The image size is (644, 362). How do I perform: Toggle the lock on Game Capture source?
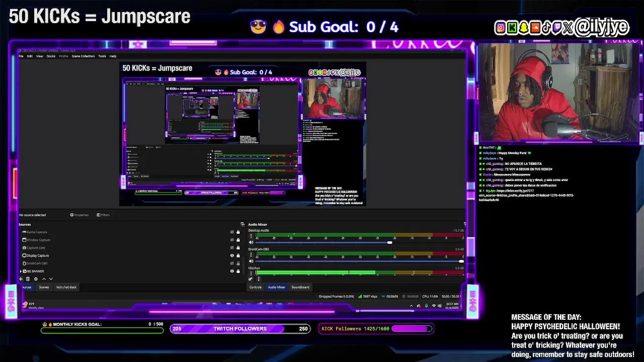tap(238, 232)
